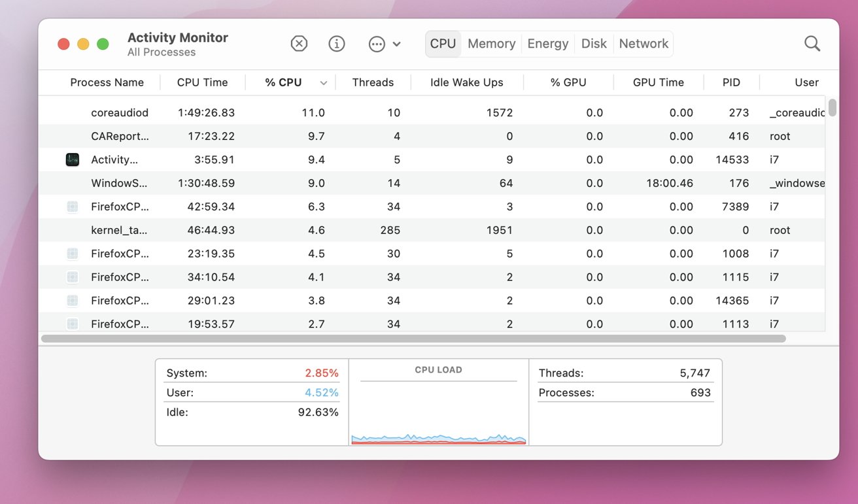Click the sort chevron on the % CPU column

tap(324, 82)
